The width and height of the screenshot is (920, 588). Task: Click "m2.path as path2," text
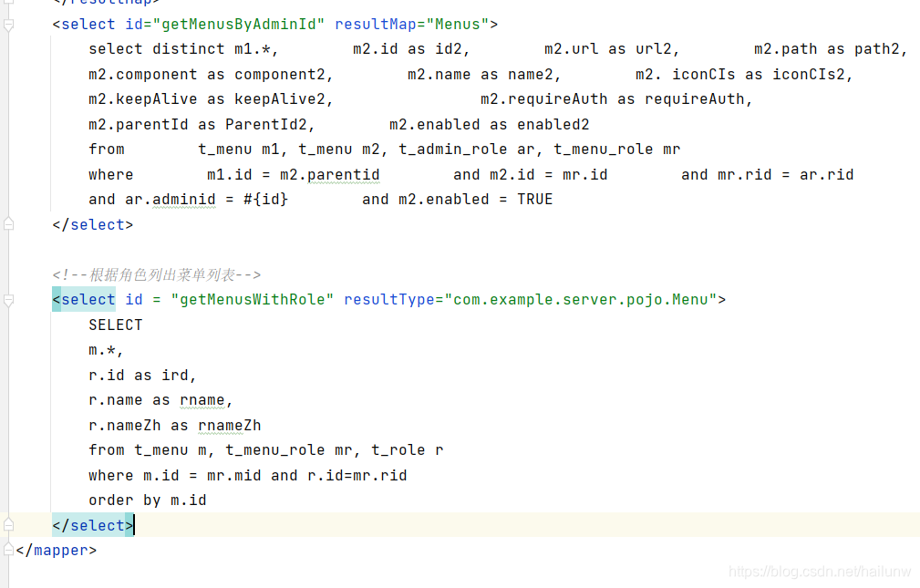pos(831,49)
